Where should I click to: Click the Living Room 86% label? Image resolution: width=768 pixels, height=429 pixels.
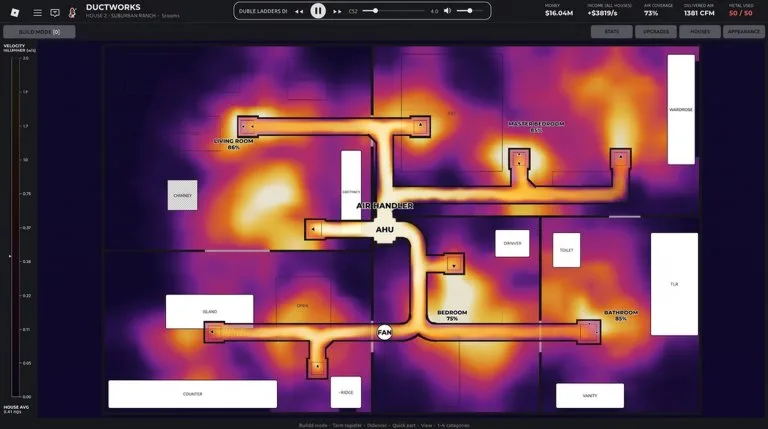pos(234,144)
